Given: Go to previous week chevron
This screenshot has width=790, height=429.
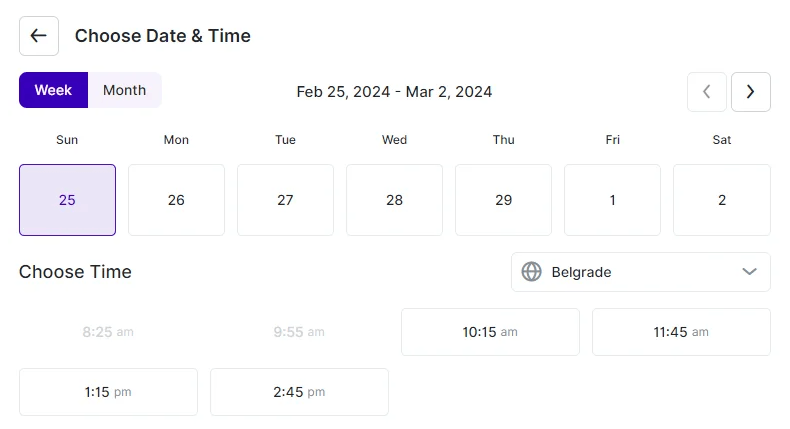Looking at the screenshot, I should [x=706, y=92].
